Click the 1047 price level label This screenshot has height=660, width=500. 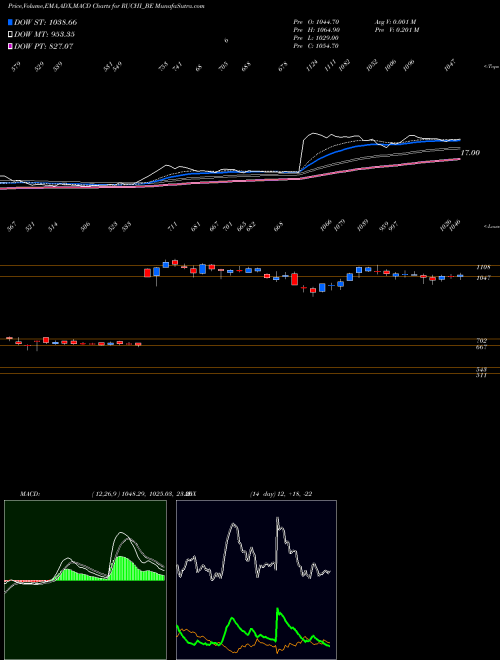[482, 278]
